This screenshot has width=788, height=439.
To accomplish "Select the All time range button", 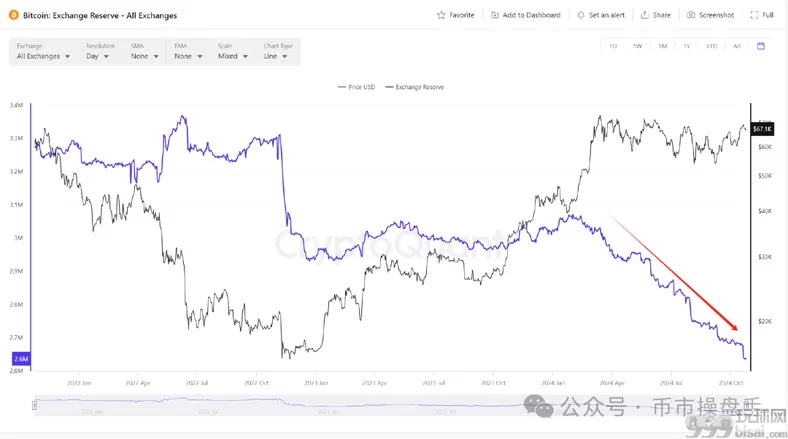I will 737,46.
